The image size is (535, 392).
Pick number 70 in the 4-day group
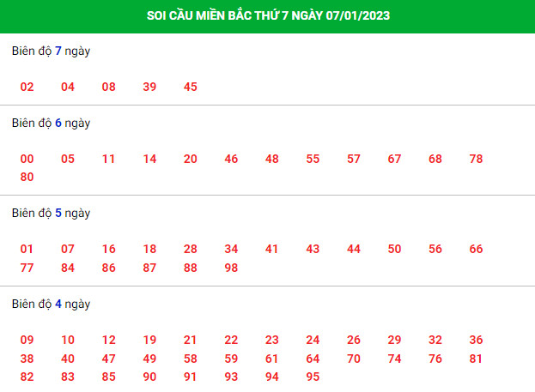tap(354, 359)
